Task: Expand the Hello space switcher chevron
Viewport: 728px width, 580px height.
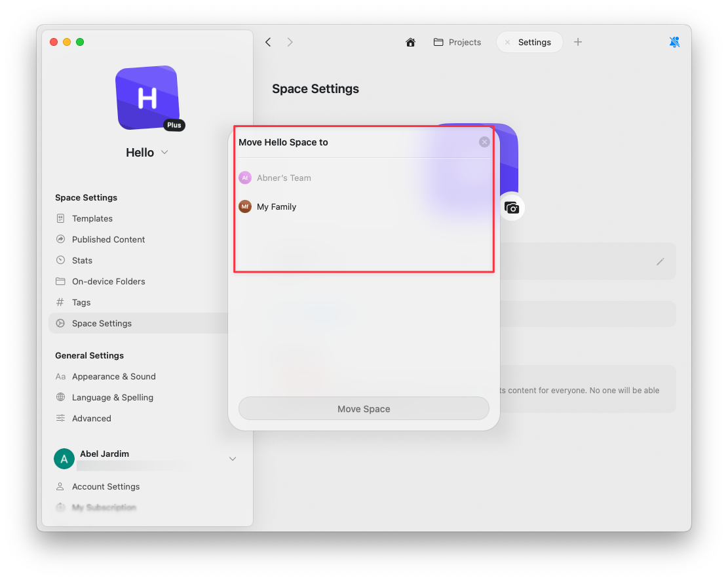Action: pos(164,152)
